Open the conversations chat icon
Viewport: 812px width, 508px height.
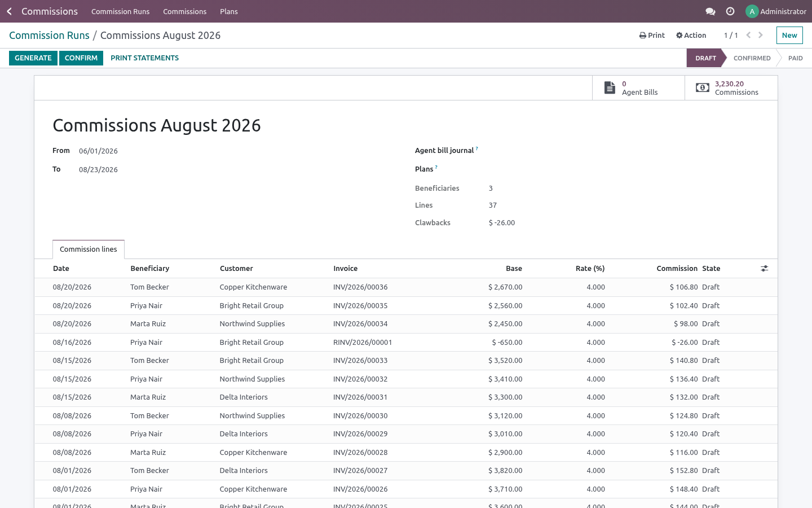pyautogui.click(x=710, y=11)
